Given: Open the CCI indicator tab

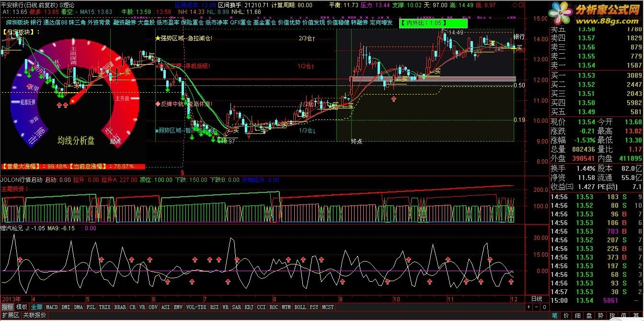Looking at the screenshot, I should 262,307.
